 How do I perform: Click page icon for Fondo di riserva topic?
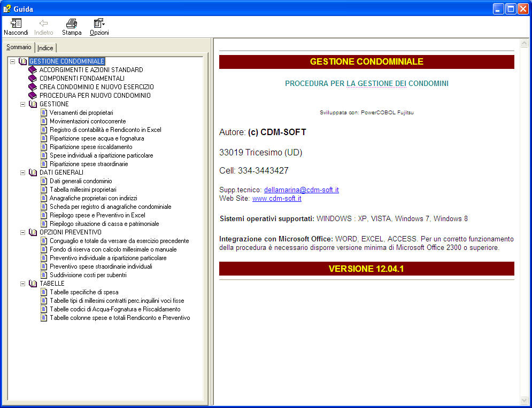click(x=44, y=249)
